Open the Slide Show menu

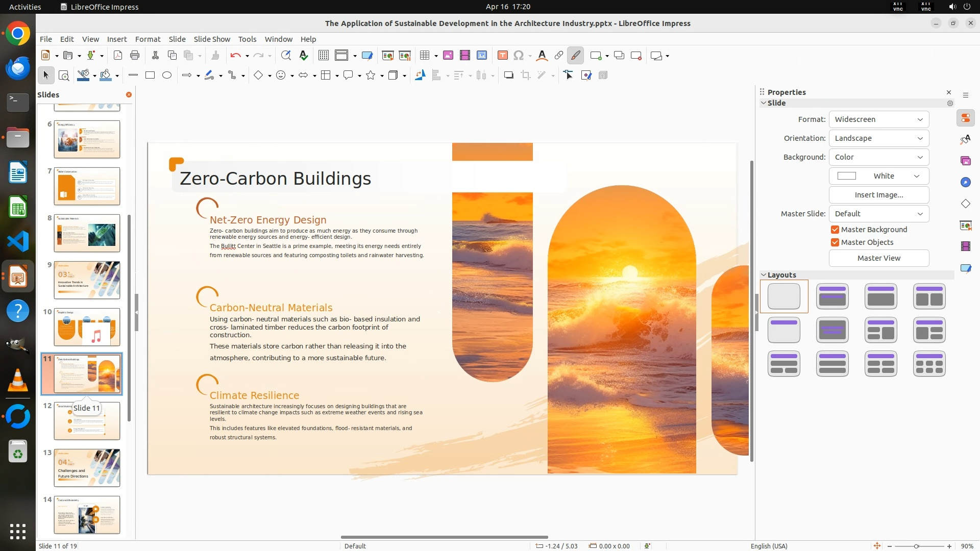pos(212,39)
